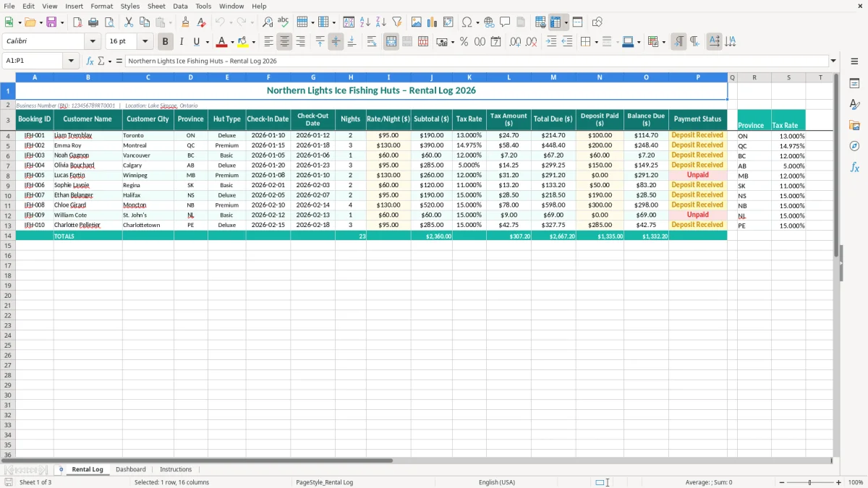
Task: Open the Sheet menu
Action: coord(156,6)
